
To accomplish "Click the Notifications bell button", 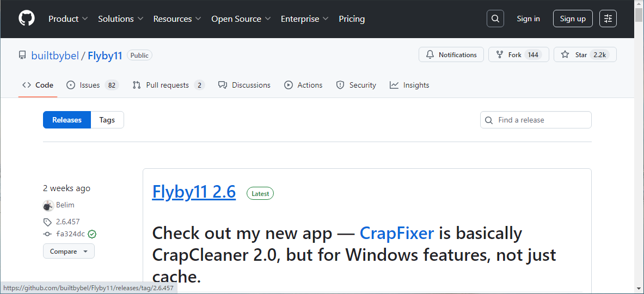I will (451, 54).
